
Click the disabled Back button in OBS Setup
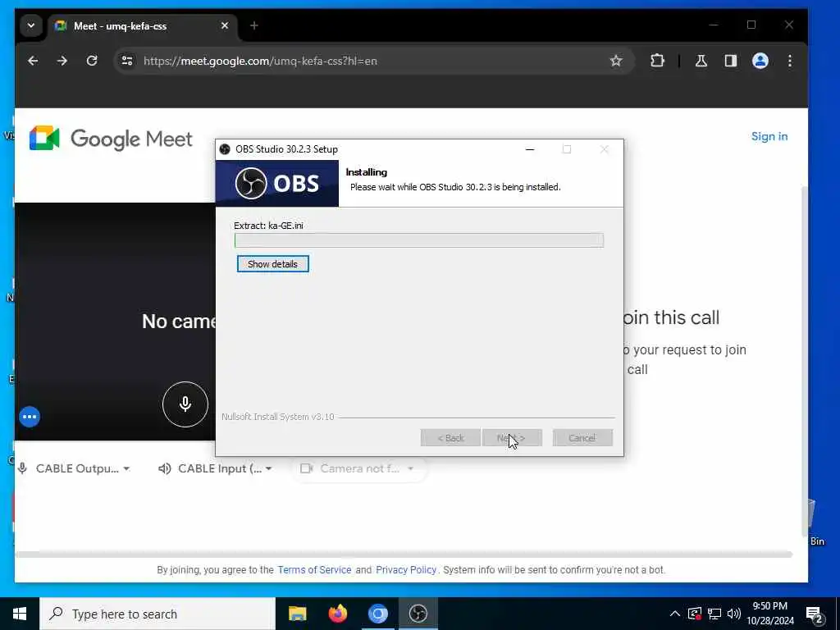click(x=450, y=438)
